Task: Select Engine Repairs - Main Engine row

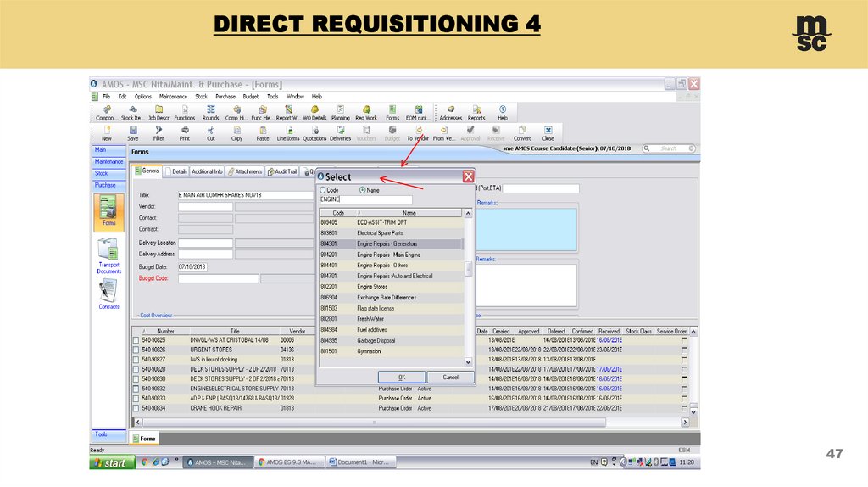Action: tap(392, 255)
